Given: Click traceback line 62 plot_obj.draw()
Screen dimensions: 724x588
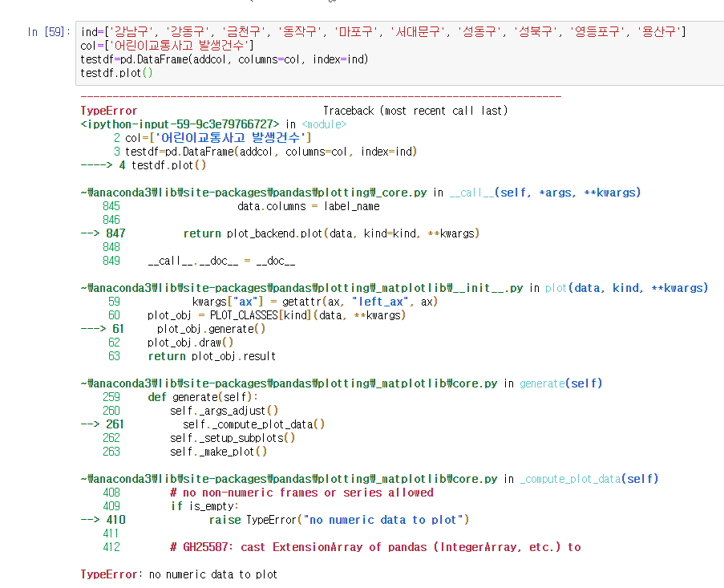Looking at the screenshot, I should (171, 343).
